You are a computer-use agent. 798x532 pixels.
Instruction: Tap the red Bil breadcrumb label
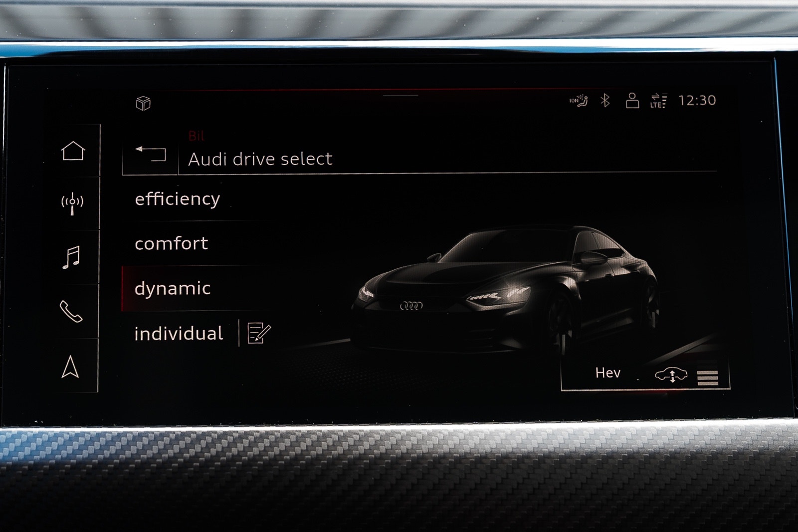coord(197,136)
